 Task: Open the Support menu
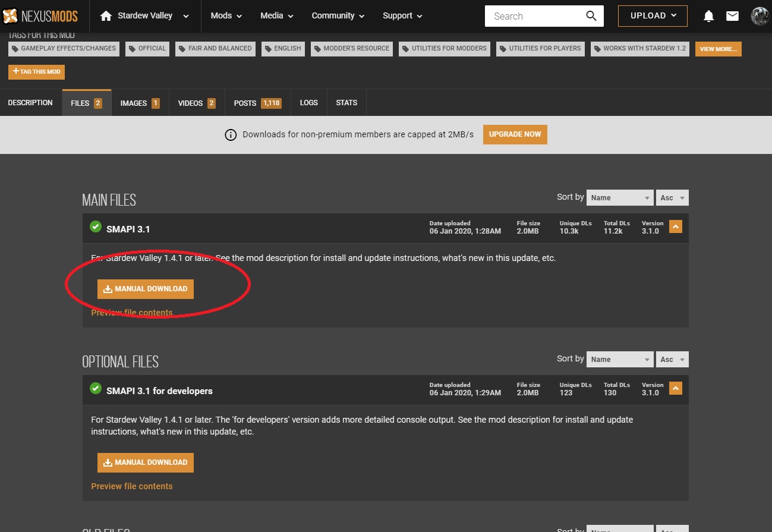coord(402,16)
